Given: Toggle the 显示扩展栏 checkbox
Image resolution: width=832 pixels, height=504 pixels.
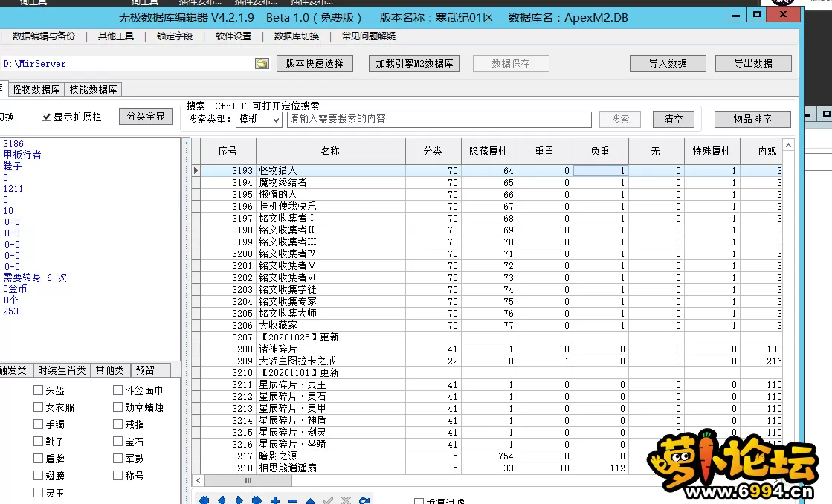Looking at the screenshot, I should point(47,117).
